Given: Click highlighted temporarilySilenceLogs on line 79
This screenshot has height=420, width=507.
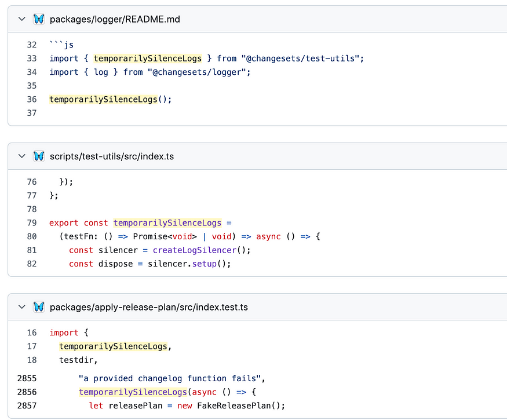Looking at the screenshot, I should tap(167, 223).
